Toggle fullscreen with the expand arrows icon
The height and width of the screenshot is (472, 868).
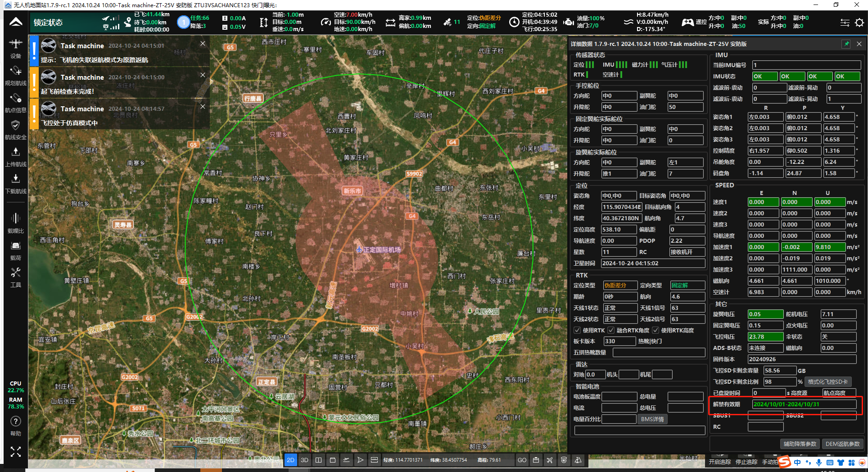pos(16,452)
